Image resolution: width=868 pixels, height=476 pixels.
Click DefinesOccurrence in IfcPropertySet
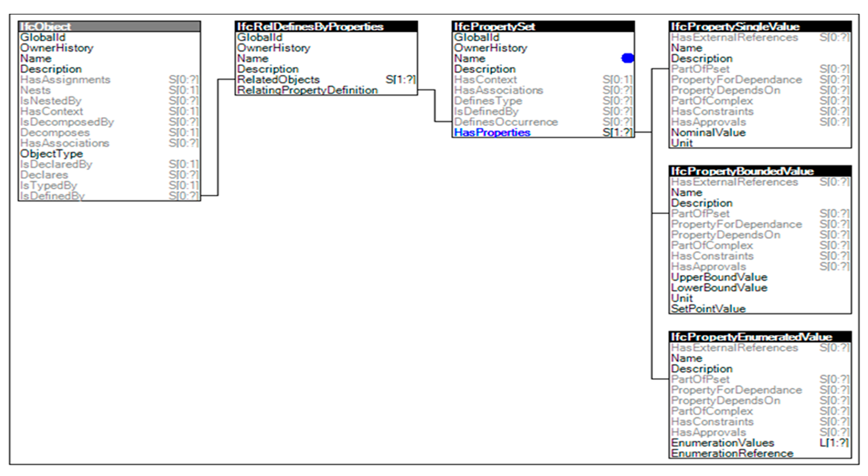(x=506, y=122)
